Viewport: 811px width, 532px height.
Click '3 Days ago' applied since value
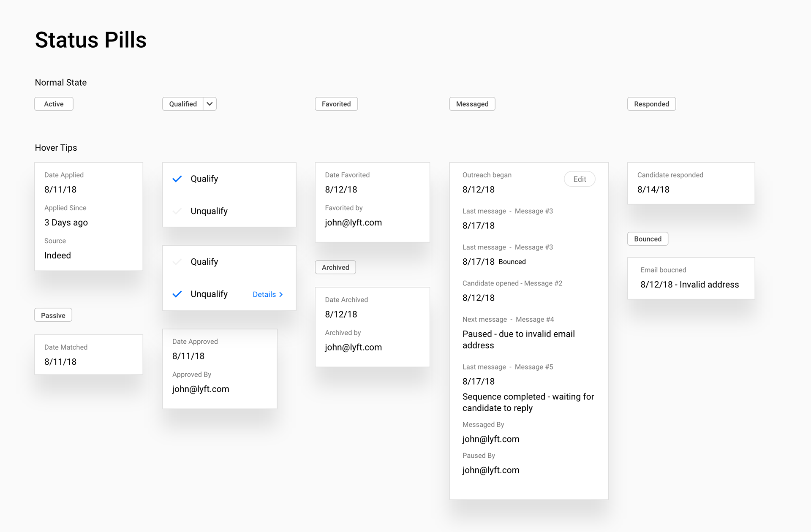(x=66, y=223)
